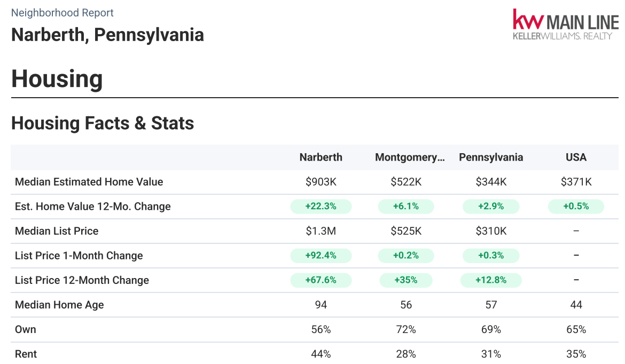Image resolution: width=625 pixels, height=364 pixels.
Task: Select the +92.4% list price badge
Action: (321, 256)
